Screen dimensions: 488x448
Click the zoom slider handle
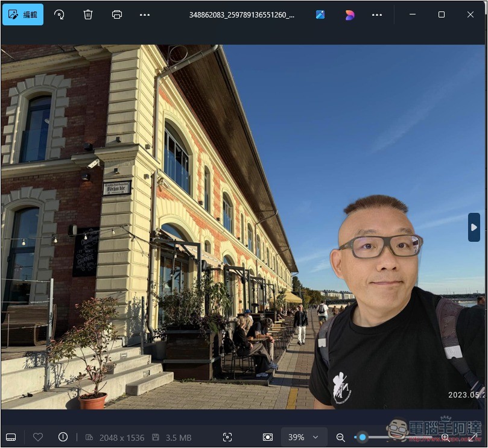(362, 437)
